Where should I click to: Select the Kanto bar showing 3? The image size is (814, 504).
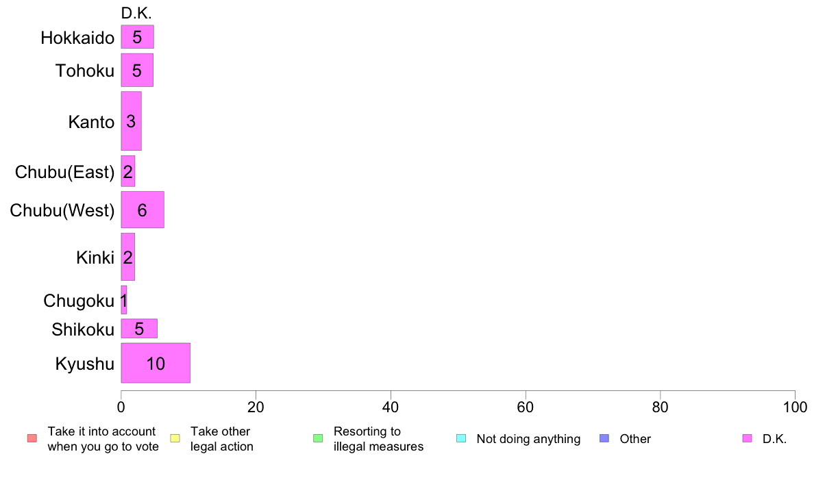point(132,121)
